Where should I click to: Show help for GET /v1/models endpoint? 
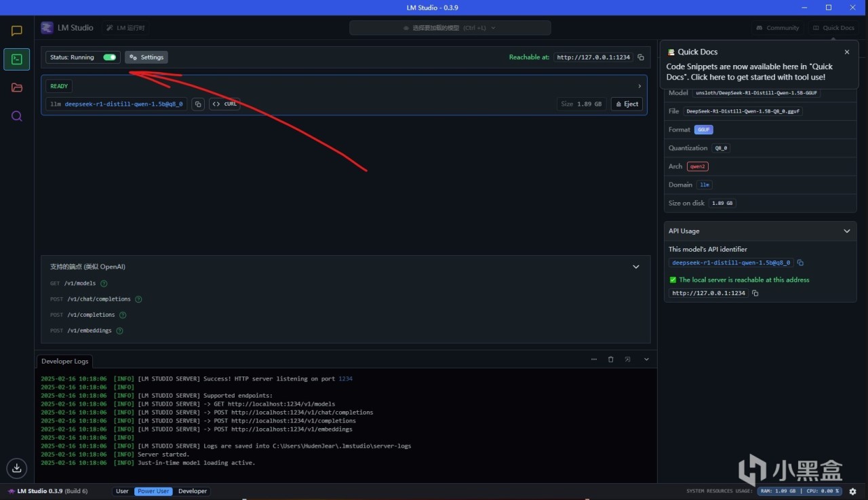click(x=104, y=284)
